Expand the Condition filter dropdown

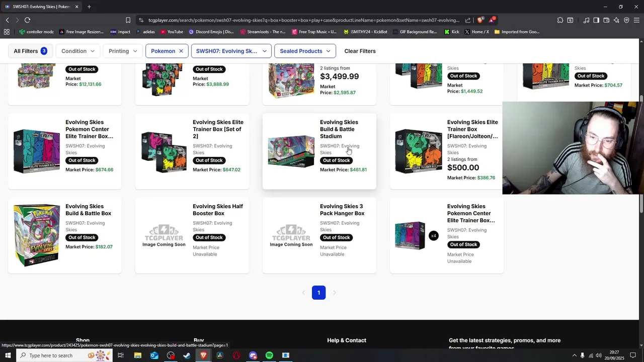(x=78, y=51)
